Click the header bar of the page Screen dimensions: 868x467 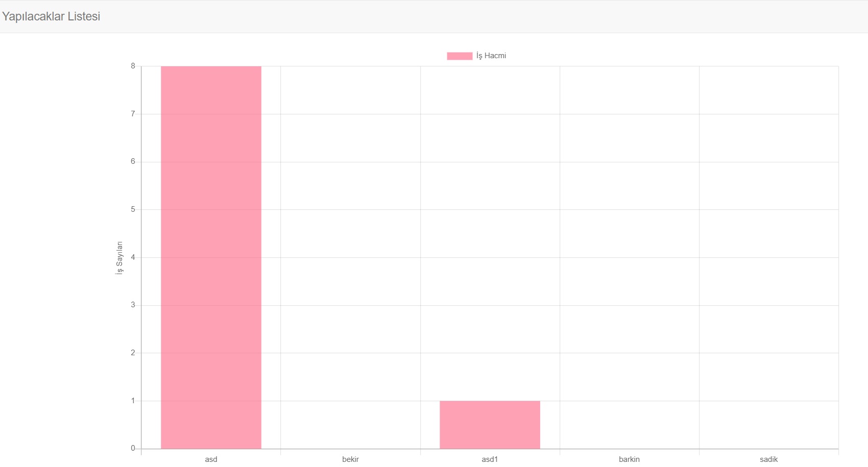click(x=434, y=16)
